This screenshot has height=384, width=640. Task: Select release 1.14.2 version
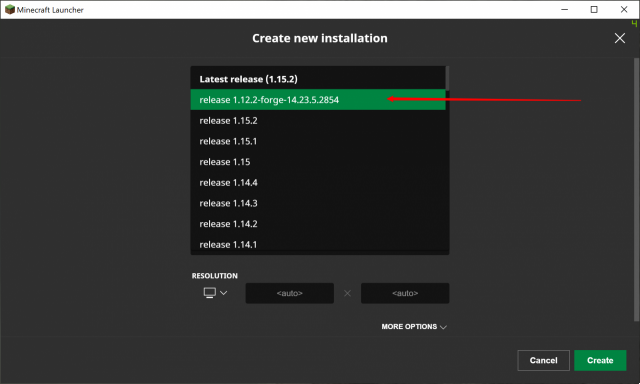pyautogui.click(x=318, y=224)
